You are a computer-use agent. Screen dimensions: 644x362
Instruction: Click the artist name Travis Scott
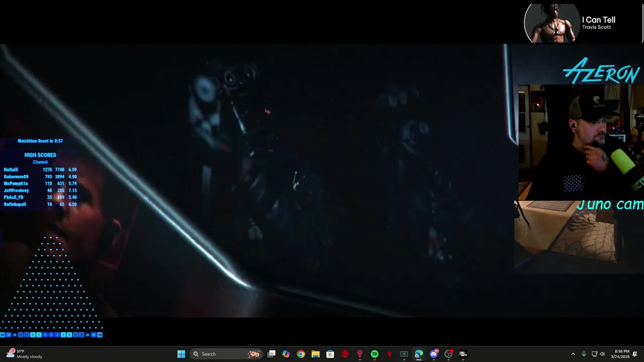click(596, 27)
